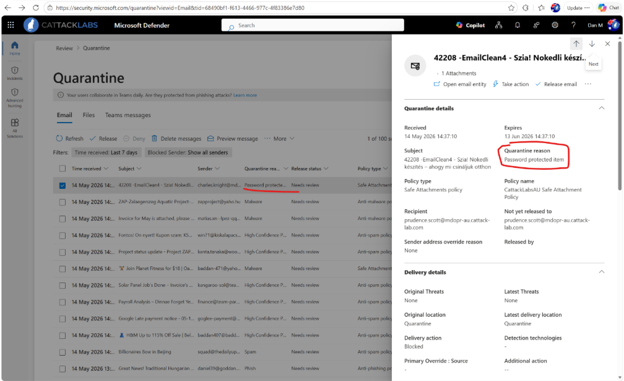Expand the More actions dropdown
624x381 pixels.
coord(279,139)
